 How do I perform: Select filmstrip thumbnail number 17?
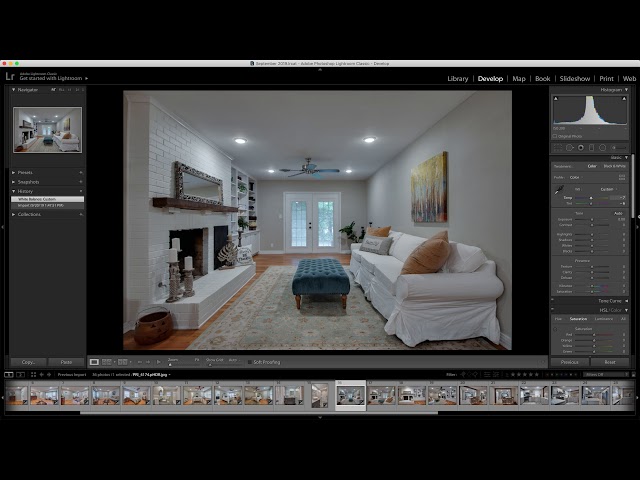pos(381,396)
